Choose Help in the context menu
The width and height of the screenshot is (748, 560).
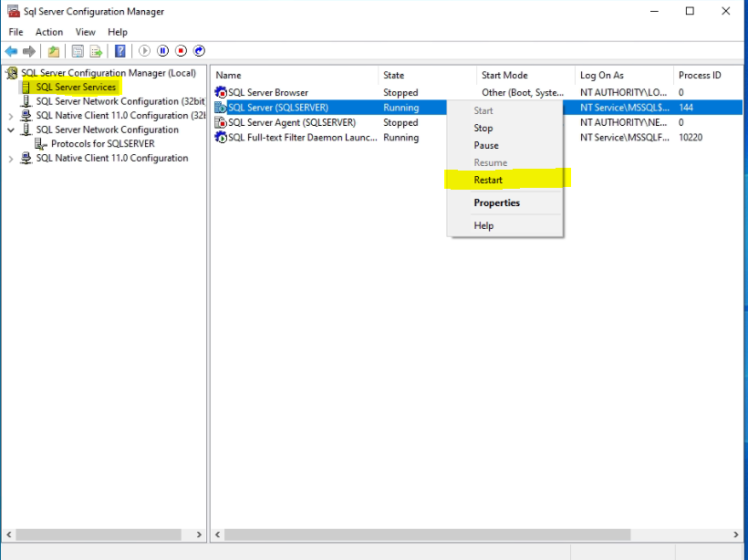coord(504,225)
